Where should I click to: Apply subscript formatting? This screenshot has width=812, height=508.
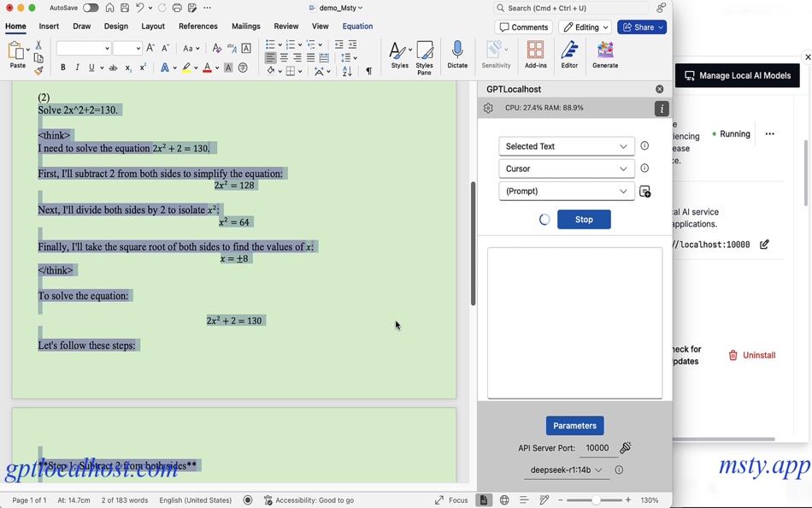click(128, 68)
